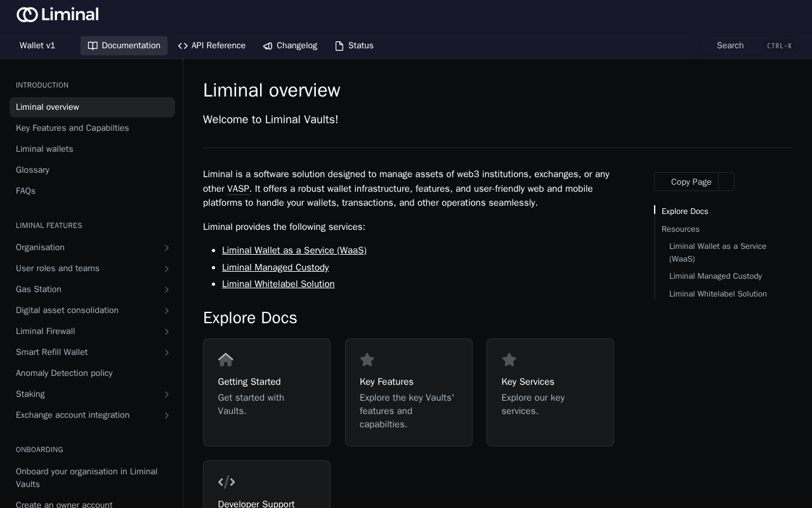This screenshot has width=812, height=508.
Task: Focus the Search field
Action: tap(749, 46)
